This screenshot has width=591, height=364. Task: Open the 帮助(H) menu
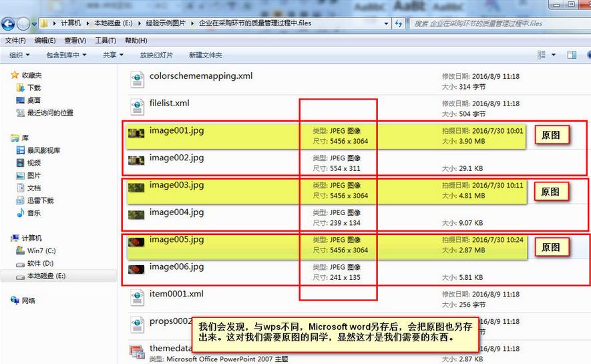pyautogui.click(x=136, y=40)
